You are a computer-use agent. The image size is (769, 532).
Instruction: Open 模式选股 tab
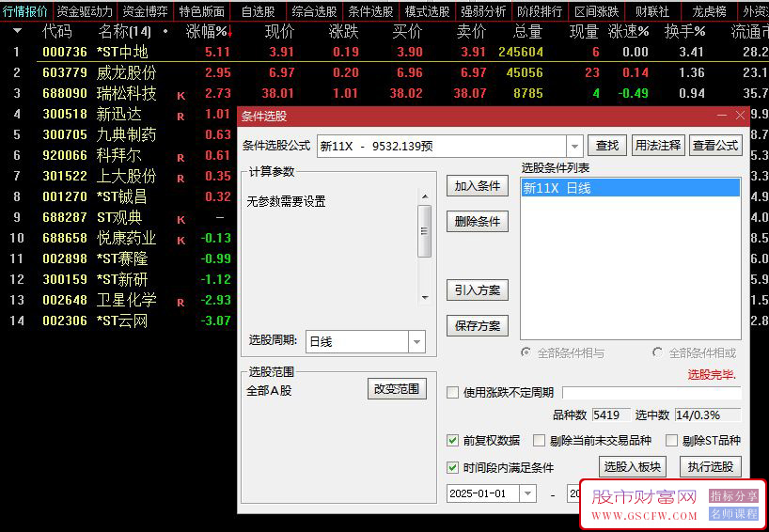click(x=427, y=10)
